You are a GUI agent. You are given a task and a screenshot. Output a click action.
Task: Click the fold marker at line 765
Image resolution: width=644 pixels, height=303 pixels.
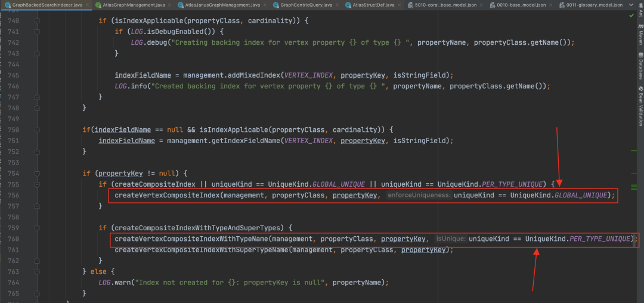(x=37, y=293)
